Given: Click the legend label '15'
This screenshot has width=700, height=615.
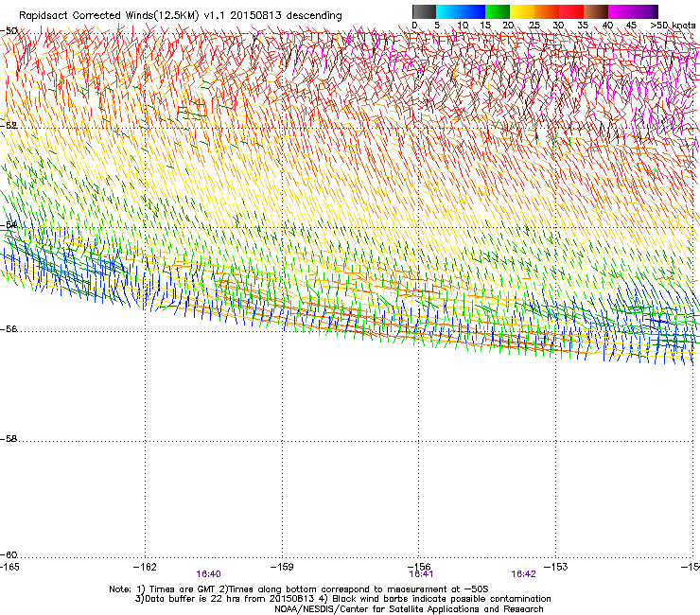Looking at the screenshot, I should (485, 25).
